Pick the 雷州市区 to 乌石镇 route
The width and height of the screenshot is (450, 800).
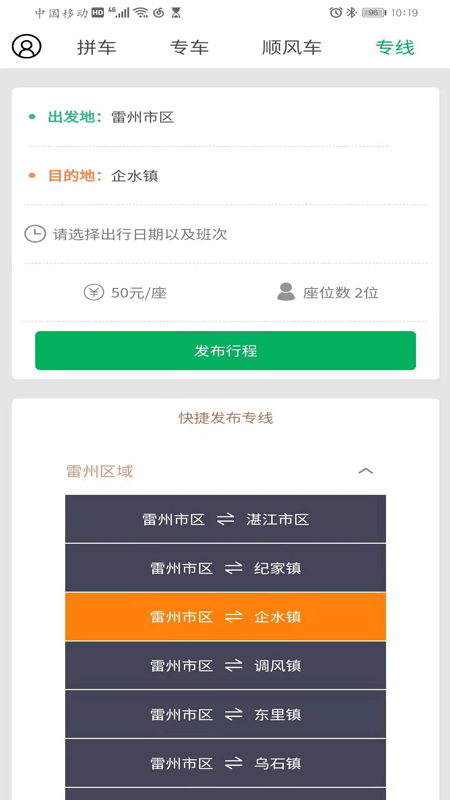(226, 763)
